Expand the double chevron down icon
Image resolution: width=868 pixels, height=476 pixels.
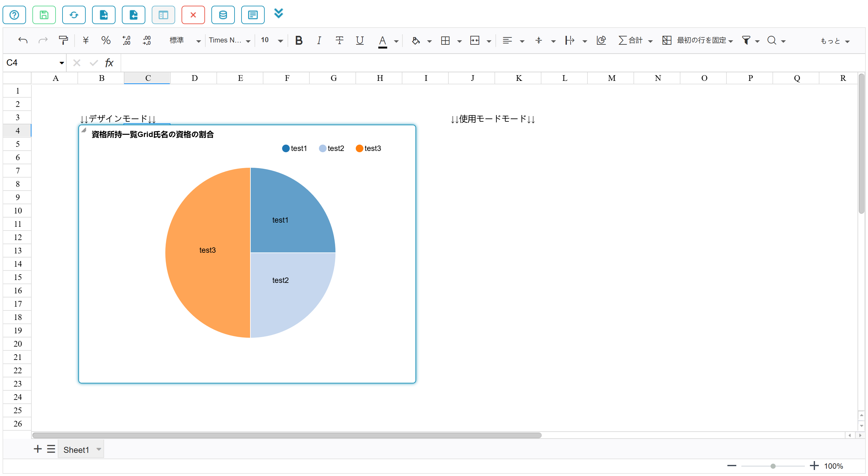tap(279, 13)
